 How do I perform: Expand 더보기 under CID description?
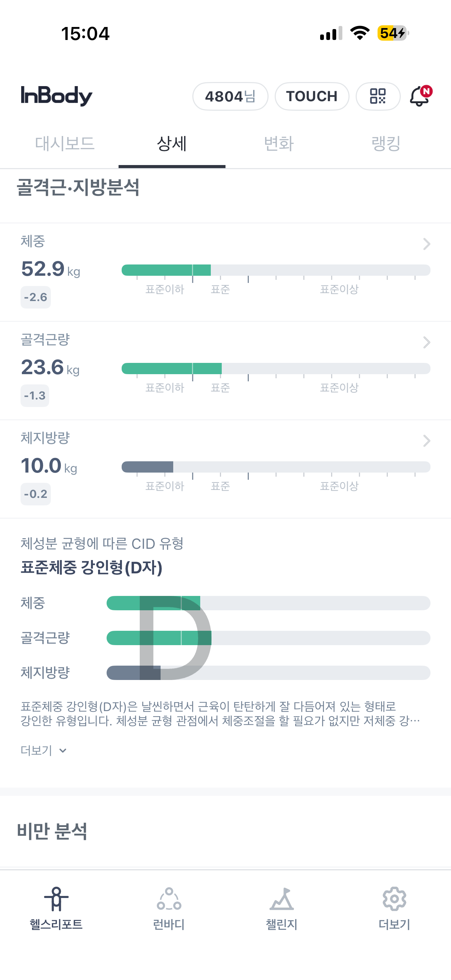click(43, 751)
